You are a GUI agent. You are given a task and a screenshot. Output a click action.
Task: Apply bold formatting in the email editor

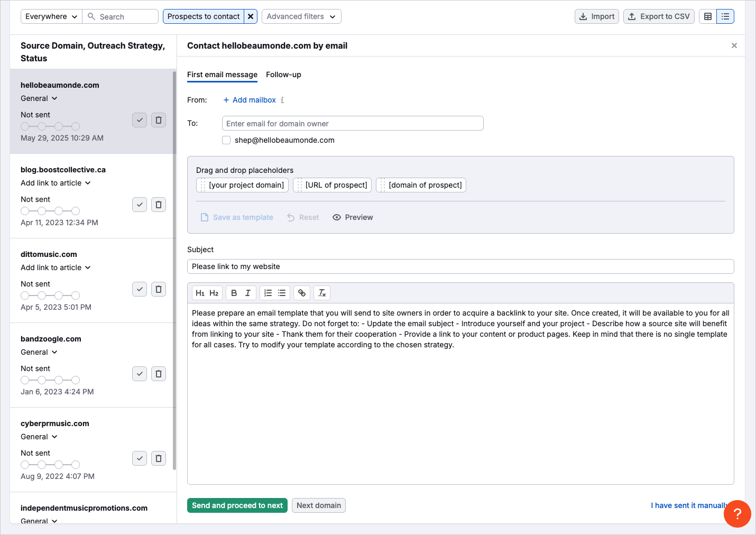click(x=233, y=292)
